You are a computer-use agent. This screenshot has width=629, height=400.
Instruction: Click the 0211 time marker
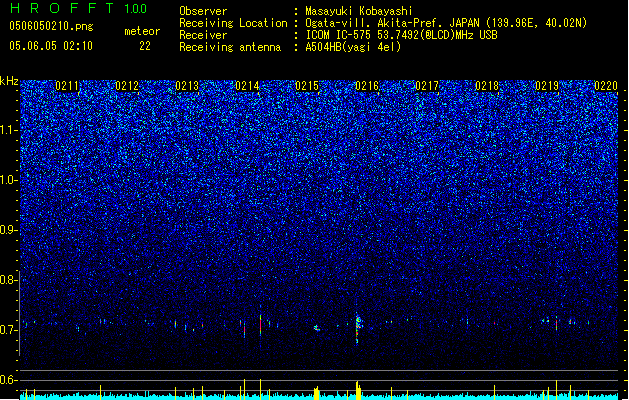(67, 86)
